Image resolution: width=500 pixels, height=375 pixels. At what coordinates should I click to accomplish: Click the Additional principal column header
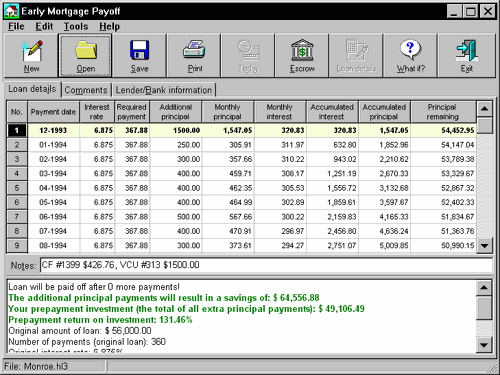(175, 112)
